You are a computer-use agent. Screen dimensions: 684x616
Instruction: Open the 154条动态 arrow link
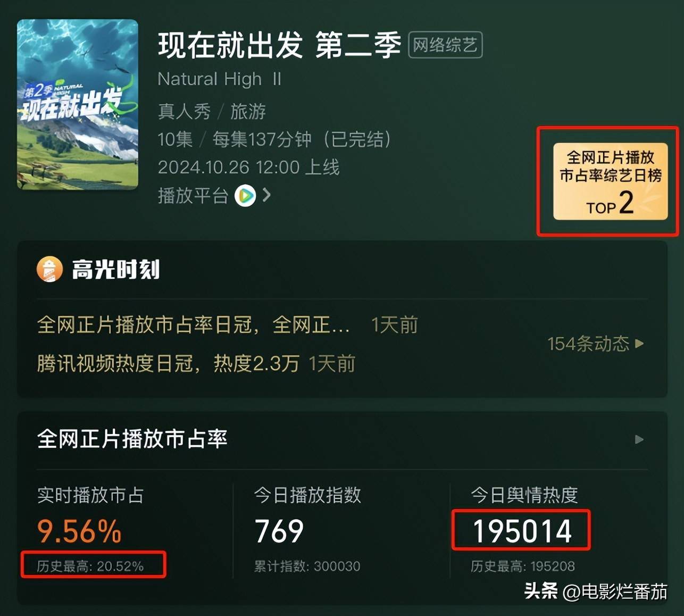(x=596, y=344)
